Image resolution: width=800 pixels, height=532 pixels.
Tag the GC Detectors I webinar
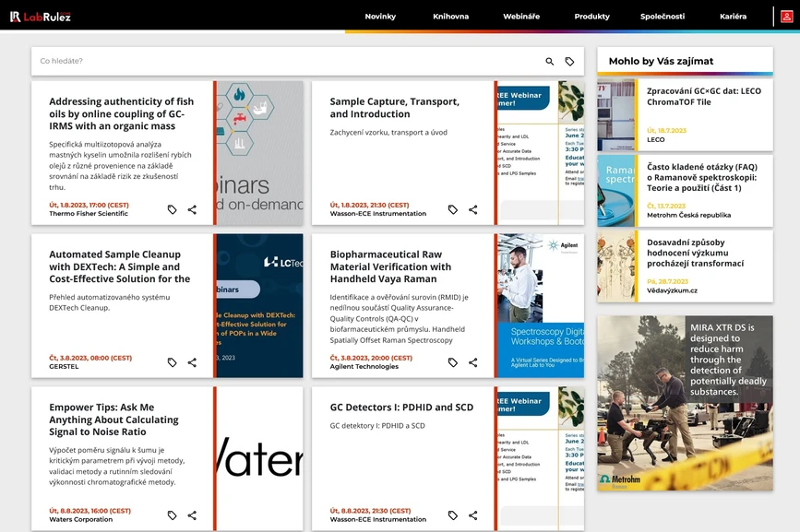[x=452, y=515]
